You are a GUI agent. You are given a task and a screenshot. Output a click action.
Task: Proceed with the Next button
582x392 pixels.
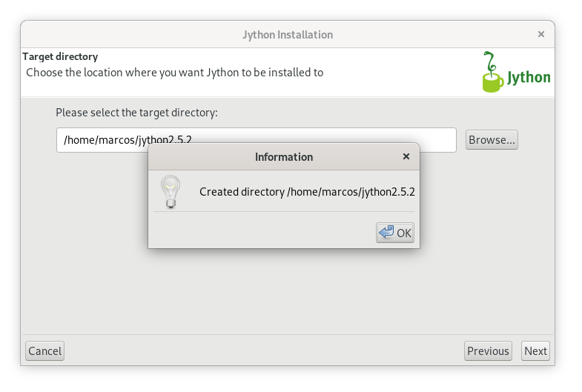[x=535, y=351]
